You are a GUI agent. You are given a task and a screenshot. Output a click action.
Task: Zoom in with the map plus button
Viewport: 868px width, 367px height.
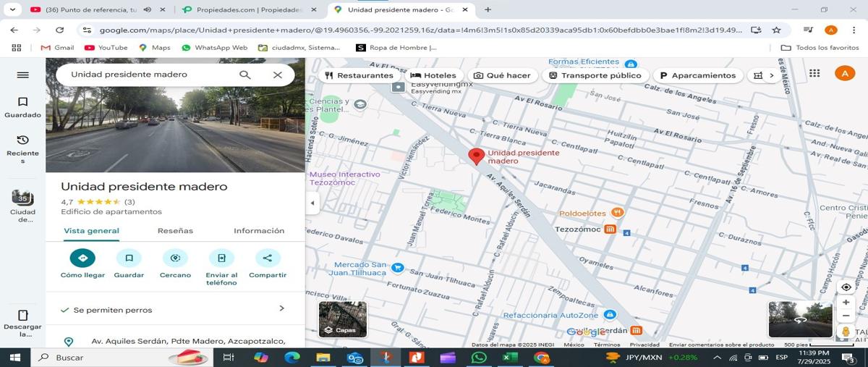point(846,303)
